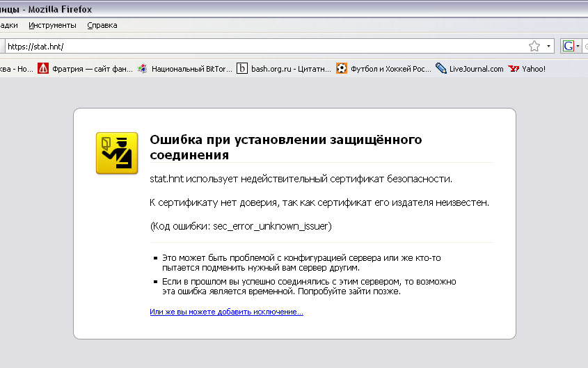The width and height of the screenshot is (588, 368).
Task: Click the Yahoo! bookmark icon
Action: pyautogui.click(x=514, y=69)
